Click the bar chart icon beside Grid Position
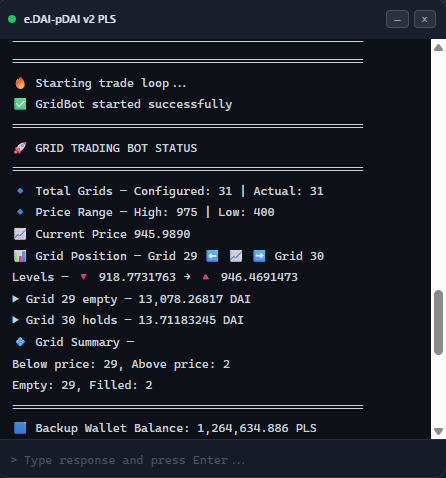 (x=20, y=256)
